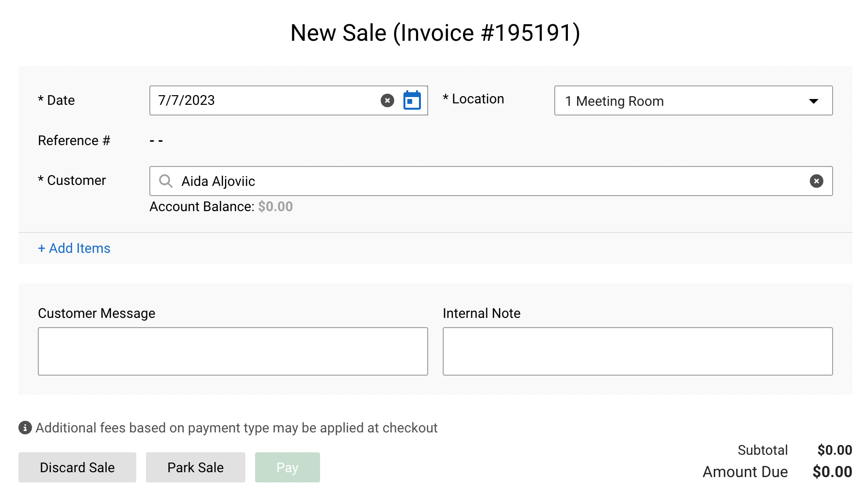
Task: Clear the customer Aida Aljoviic with X icon
Action: click(817, 181)
